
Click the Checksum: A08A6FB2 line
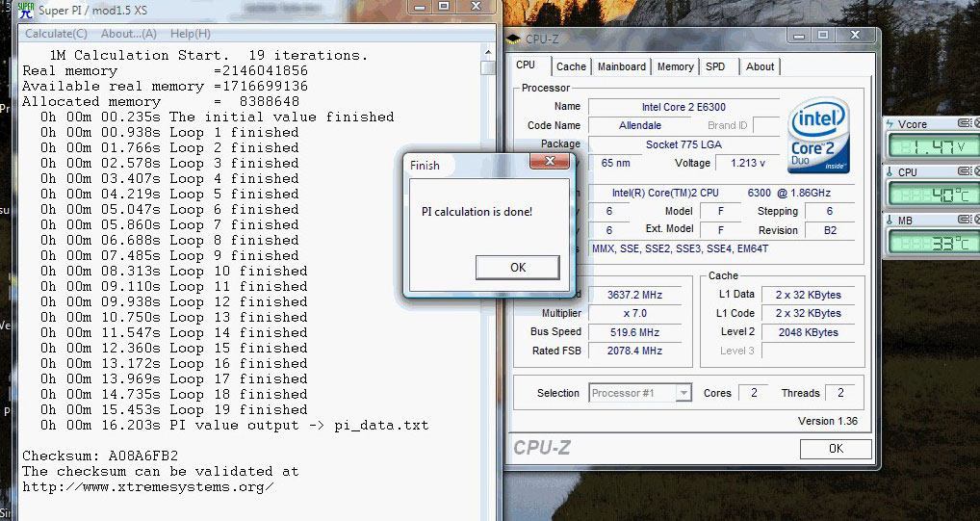(x=100, y=456)
